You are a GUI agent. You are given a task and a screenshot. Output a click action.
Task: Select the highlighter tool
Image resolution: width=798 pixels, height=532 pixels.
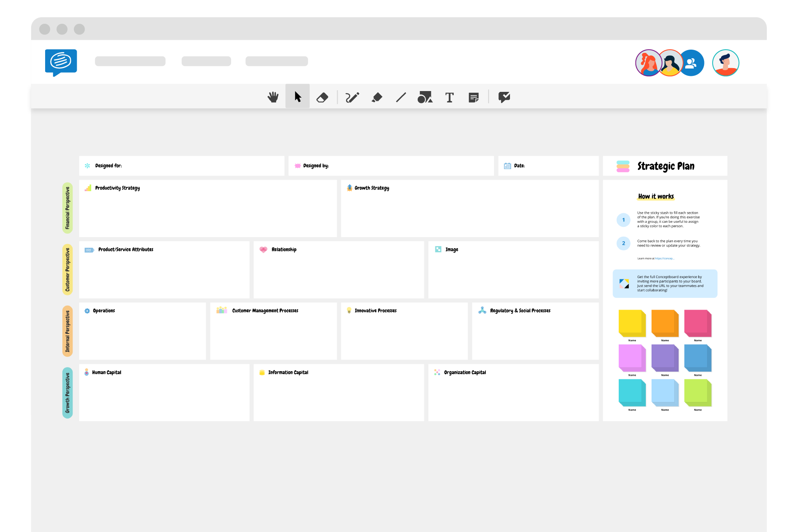click(x=377, y=97)
